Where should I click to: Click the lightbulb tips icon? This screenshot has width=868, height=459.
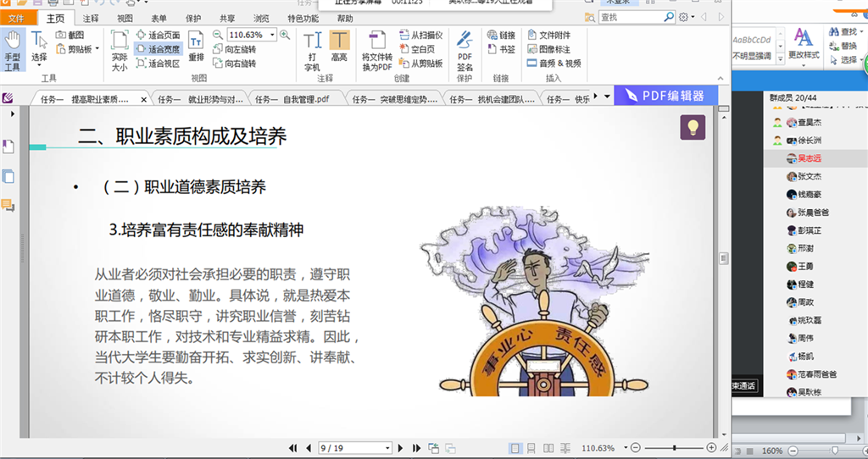(x=693, y=127)
